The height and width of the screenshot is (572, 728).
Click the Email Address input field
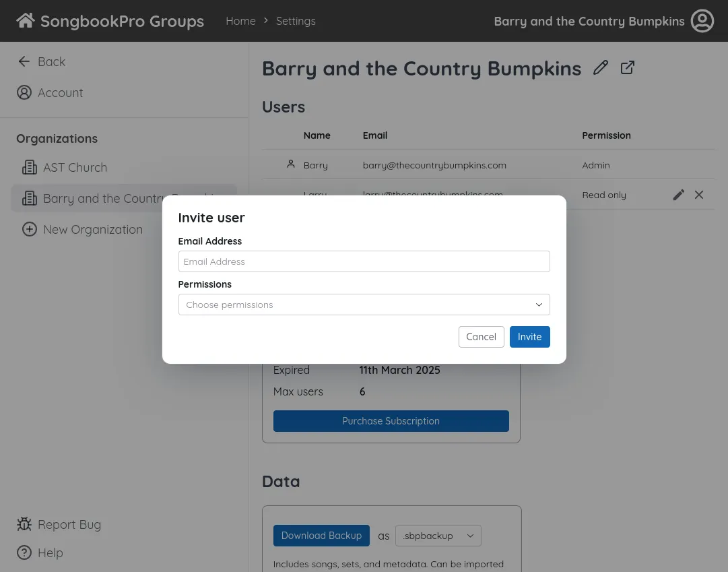364,261
